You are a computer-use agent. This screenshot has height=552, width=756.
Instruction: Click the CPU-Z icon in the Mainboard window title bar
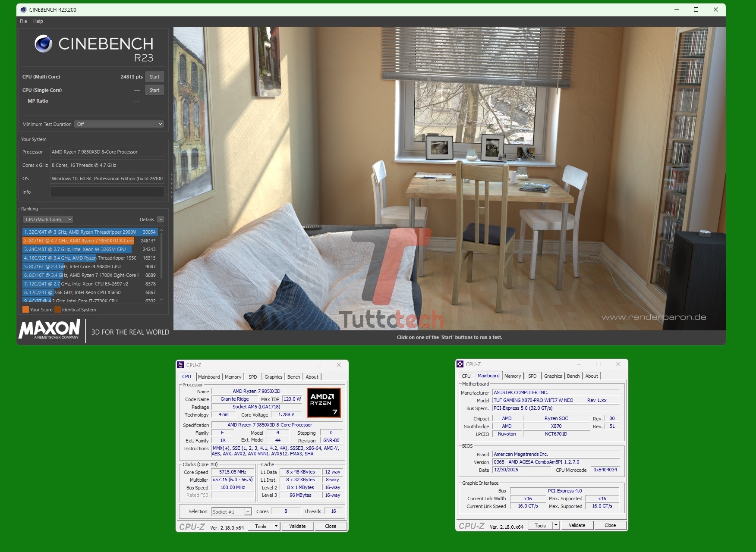pyautogui.click(x=461, y=364)
